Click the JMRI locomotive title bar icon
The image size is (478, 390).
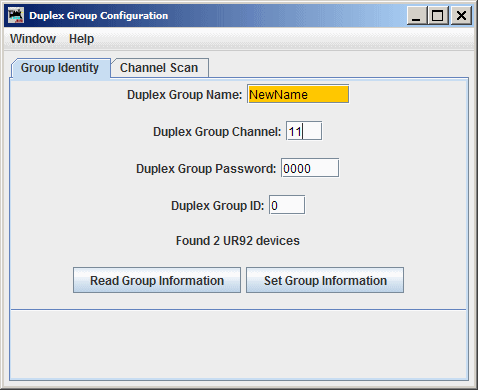[x=16, y=15]
